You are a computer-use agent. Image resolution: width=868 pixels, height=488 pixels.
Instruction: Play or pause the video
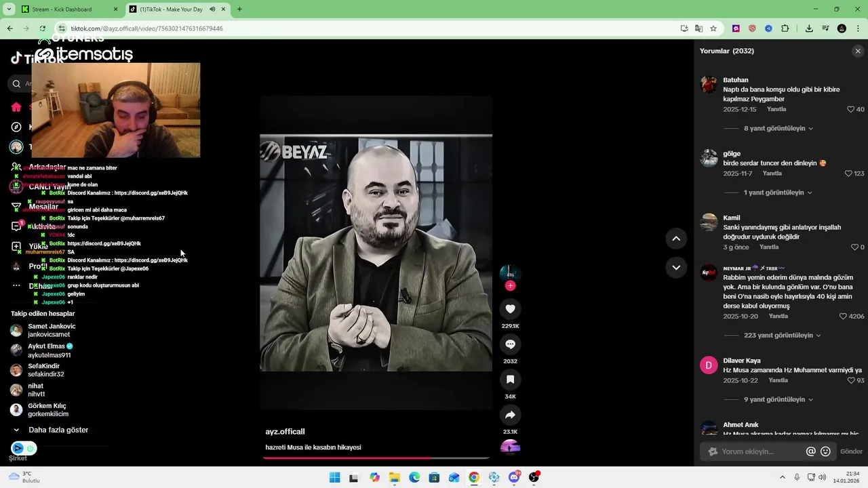coord(376,253)
